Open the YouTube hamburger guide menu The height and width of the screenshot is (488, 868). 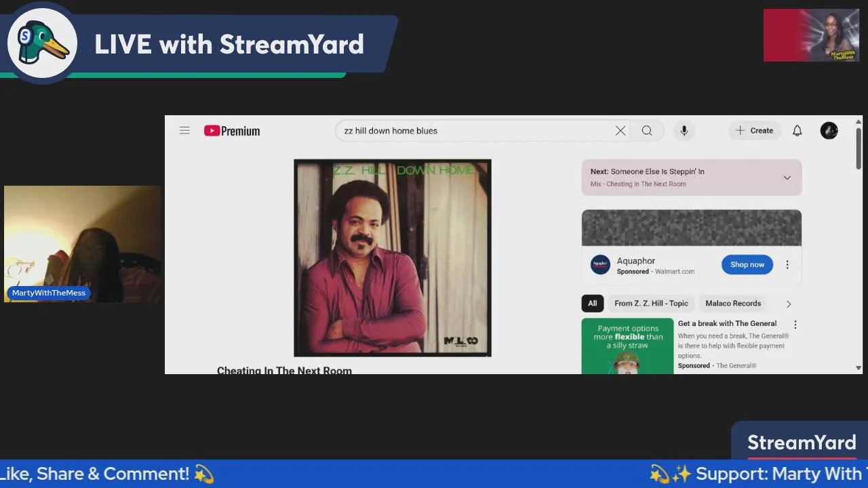184,131
